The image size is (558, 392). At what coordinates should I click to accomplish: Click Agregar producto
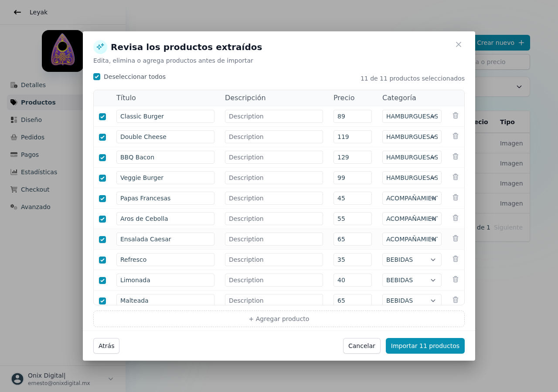coord(279,318)
